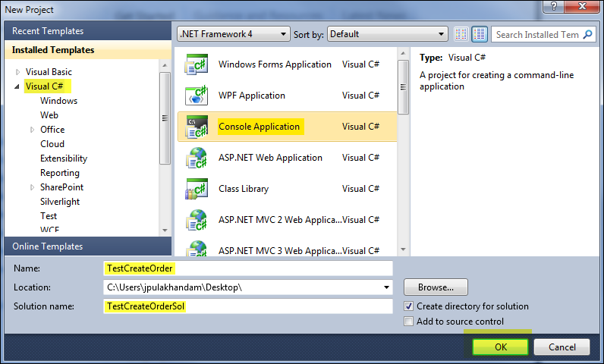The width and height of the screenshot is (604, 364).
Task: Click the search magnifier icon
Action: click(x=588, y=35)
